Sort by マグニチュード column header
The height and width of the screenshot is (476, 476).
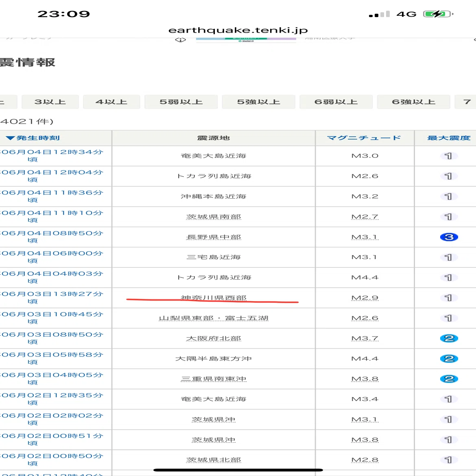point(364,138)
